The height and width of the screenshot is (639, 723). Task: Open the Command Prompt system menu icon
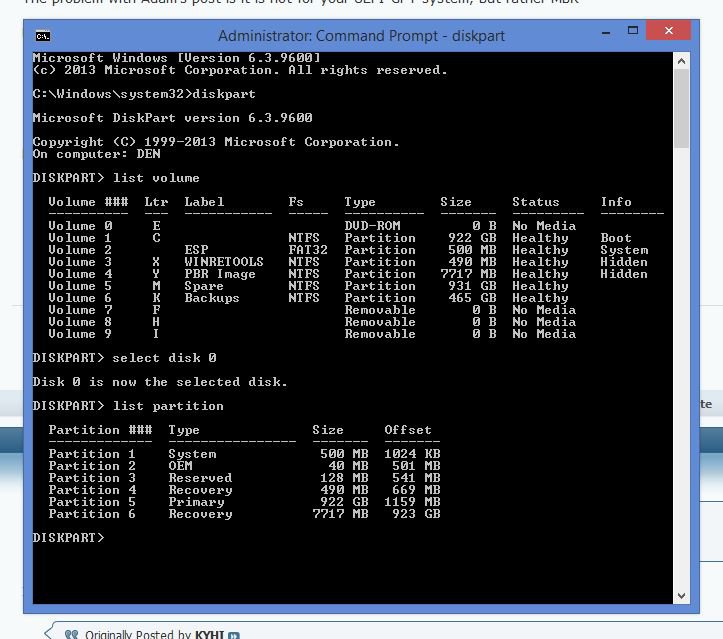click(43, 36)
